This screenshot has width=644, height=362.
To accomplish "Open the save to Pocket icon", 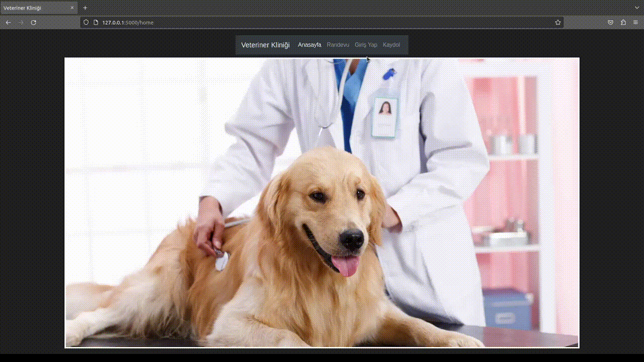I will coord(610,22).
